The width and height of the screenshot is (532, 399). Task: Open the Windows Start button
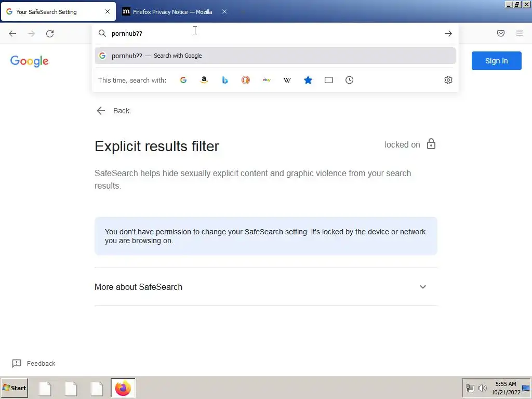[x=14, y=388]
